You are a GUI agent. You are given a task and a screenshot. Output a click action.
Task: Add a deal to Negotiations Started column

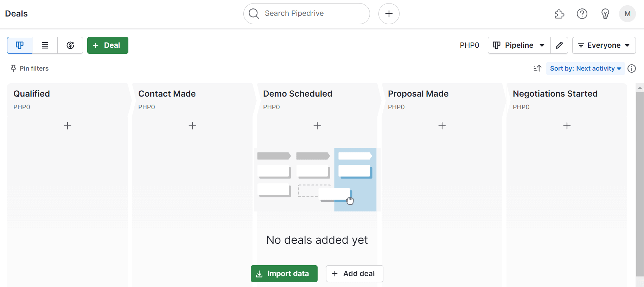[567, 126]
